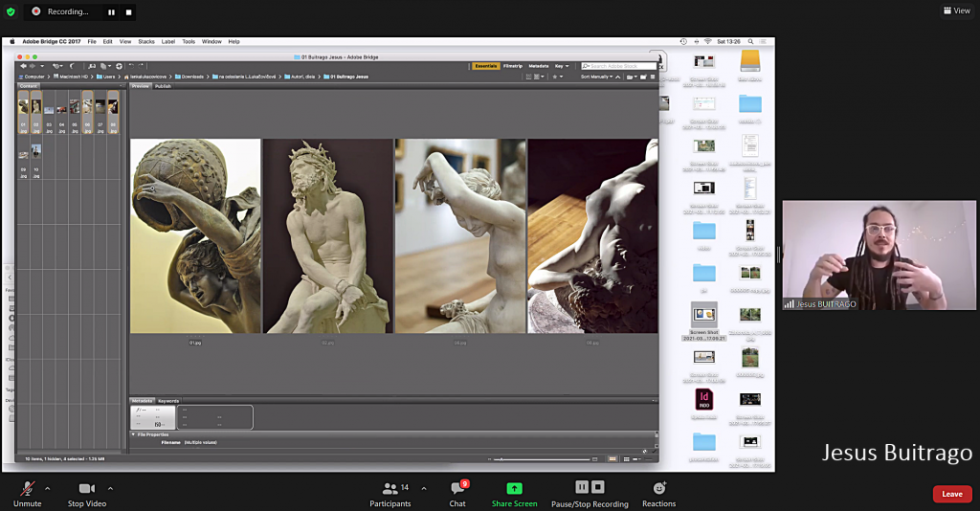Click the delete item trash icon
980x511 pixels.
tap(653, 77)
